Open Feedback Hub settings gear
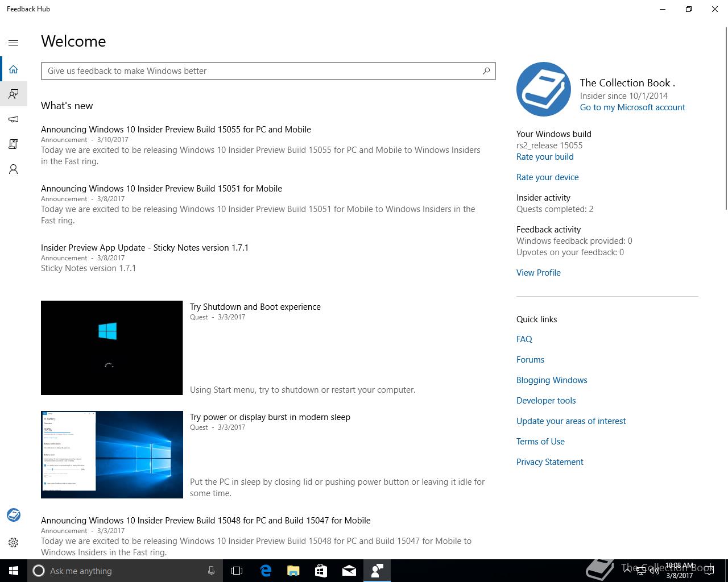This screenshot has height=582, width=728. 14,543
